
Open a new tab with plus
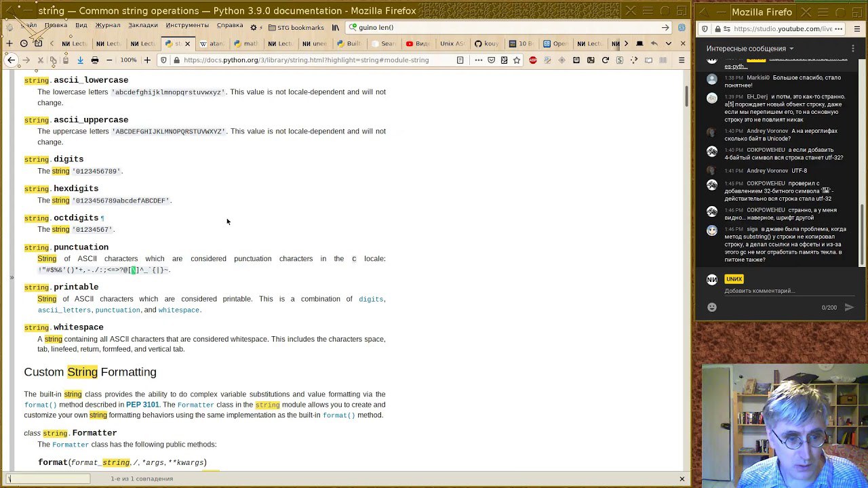(9, 43)
